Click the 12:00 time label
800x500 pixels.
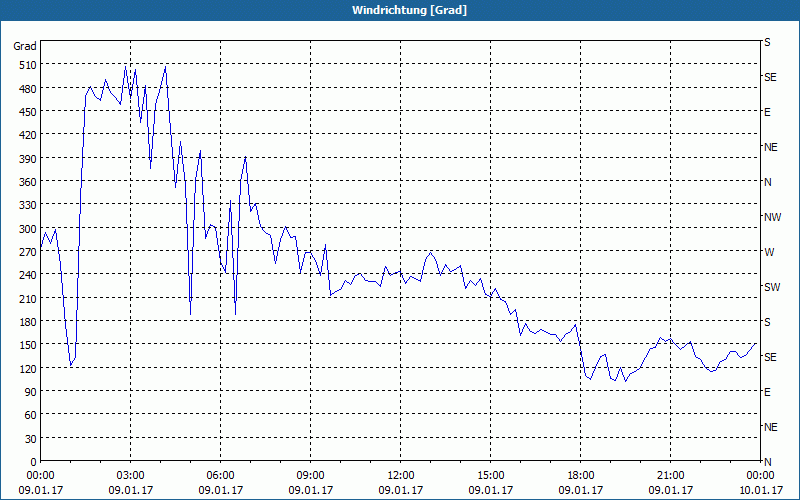tap(401, 476)
